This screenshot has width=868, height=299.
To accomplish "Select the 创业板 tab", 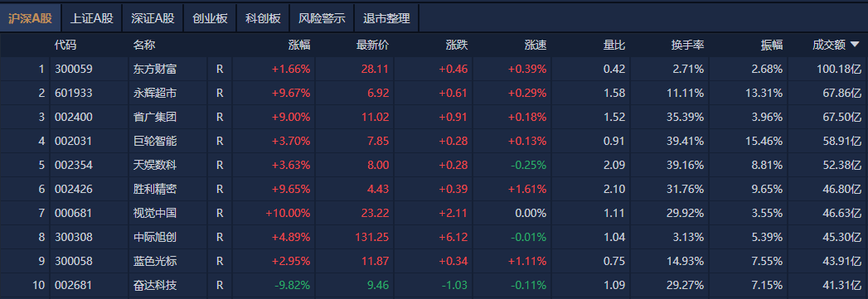I will [210, 18].
